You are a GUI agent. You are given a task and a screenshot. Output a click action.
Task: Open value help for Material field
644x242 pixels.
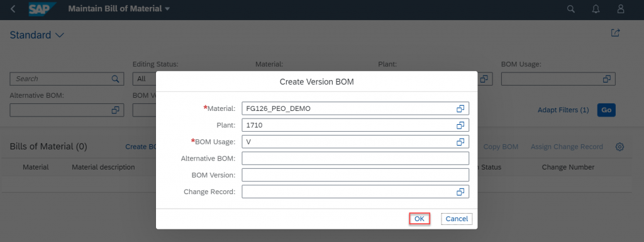tap(460, 108)
